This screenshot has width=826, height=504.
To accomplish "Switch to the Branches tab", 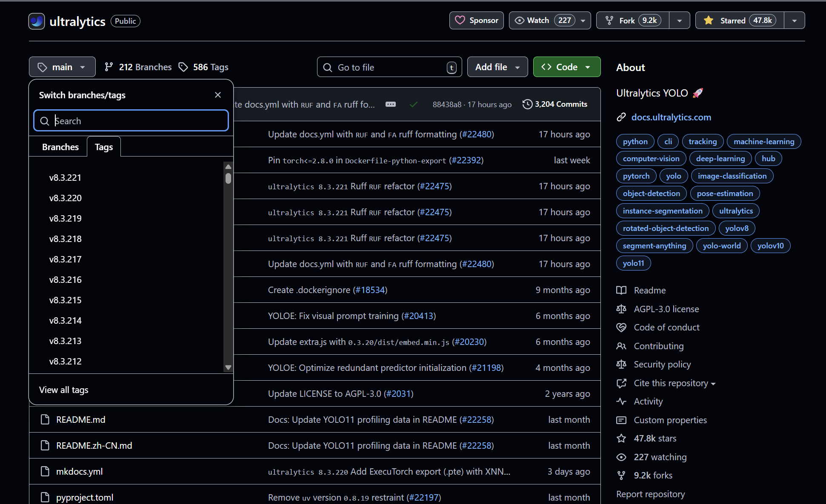I will point(60,147).
